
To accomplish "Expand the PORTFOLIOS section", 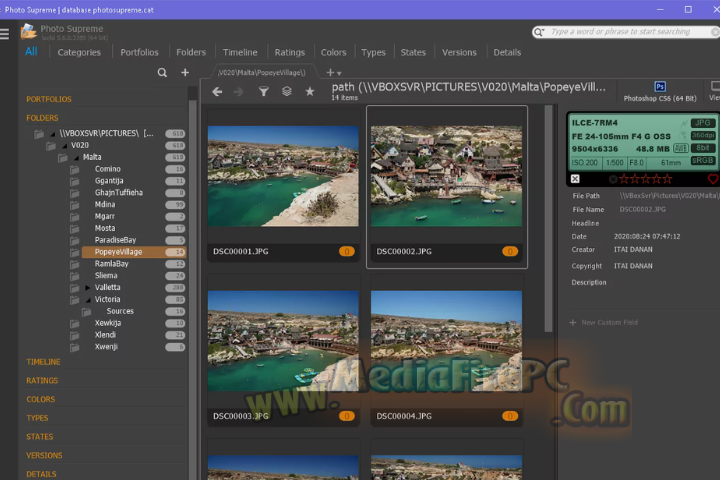I will [49, 99].
